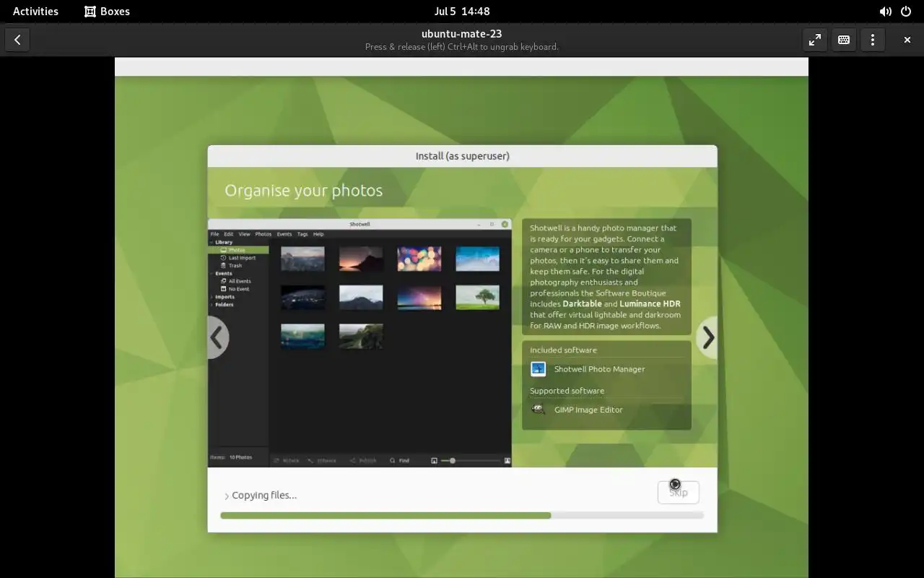Expand the Copying files details arrow
Viewport: 924px width, 578px height.
[227, 496]
